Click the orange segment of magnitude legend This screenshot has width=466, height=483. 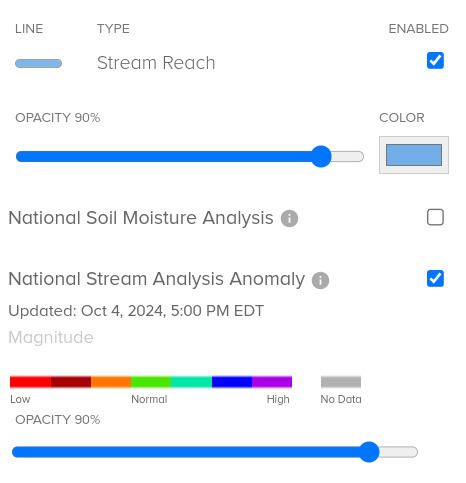[111, 382]
